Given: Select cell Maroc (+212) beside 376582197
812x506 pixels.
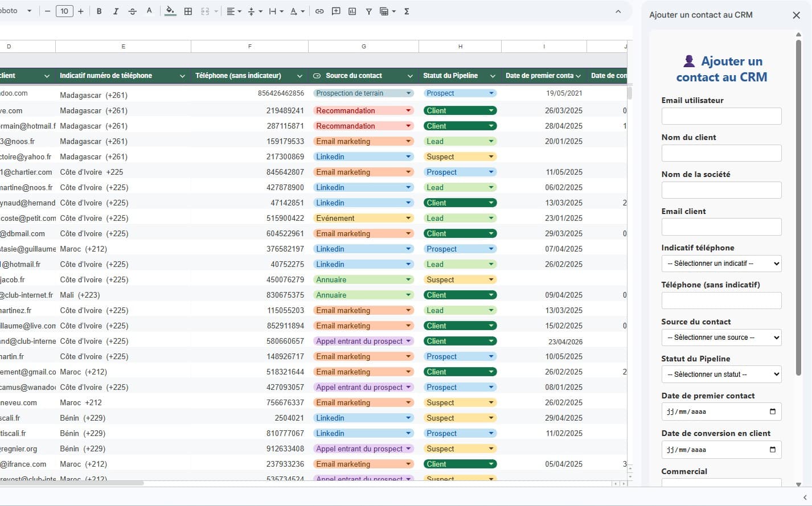Looking at the screenshot, I should pos(123,249).
